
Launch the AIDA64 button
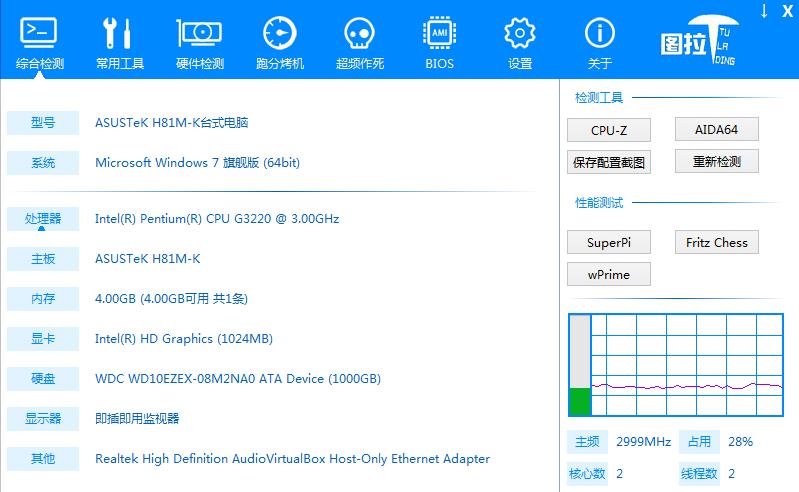tap(716, 129)
